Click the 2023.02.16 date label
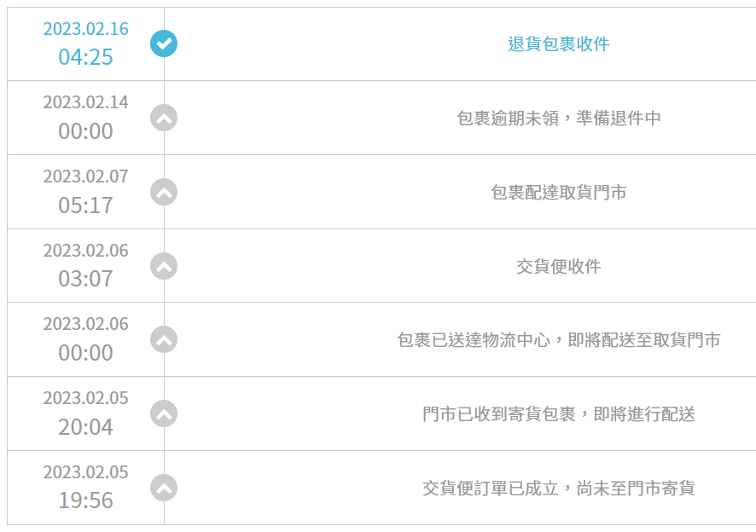This screenshot has width=756, height=532. (86, 29)
